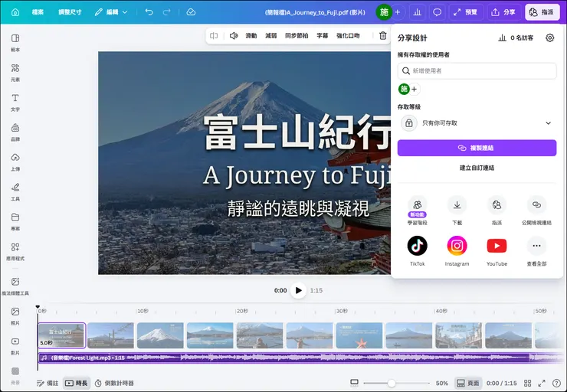Open the 50% zoom level menu
Screen dimensions: 567x392
point(441,384)
